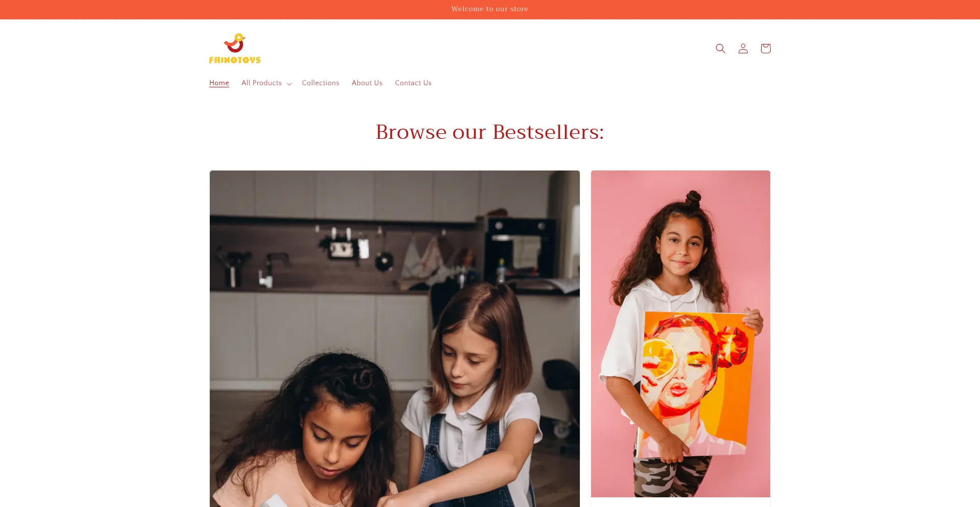This screenshot has width=980, height=507.
Task: Expand the All Products chevron arrow
Action: 289,84
